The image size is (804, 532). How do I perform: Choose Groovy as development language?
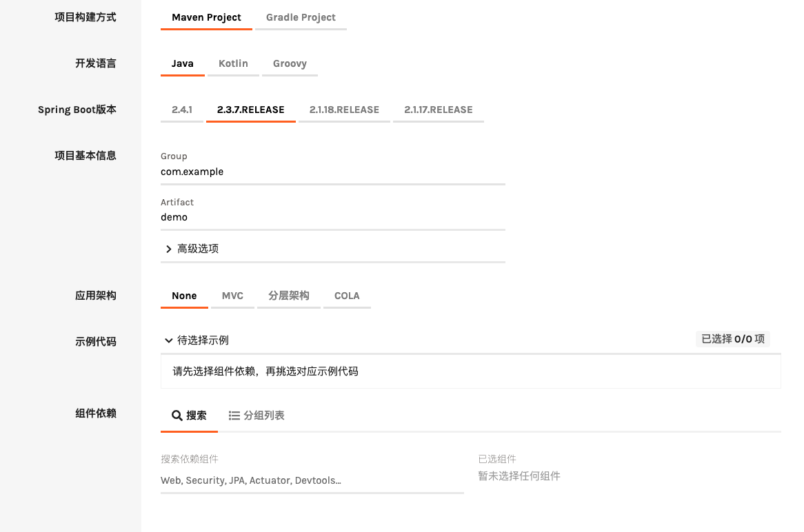point(290,63)
